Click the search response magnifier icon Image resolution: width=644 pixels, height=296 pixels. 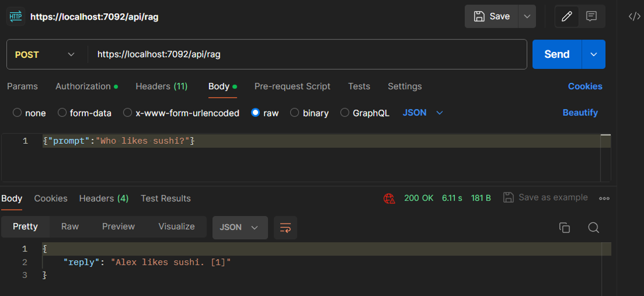pos(593,228)
